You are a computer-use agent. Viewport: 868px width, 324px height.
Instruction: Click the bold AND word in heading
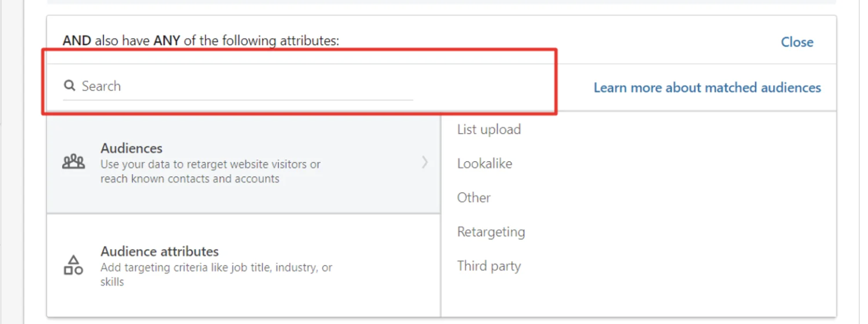click(77, 41)
